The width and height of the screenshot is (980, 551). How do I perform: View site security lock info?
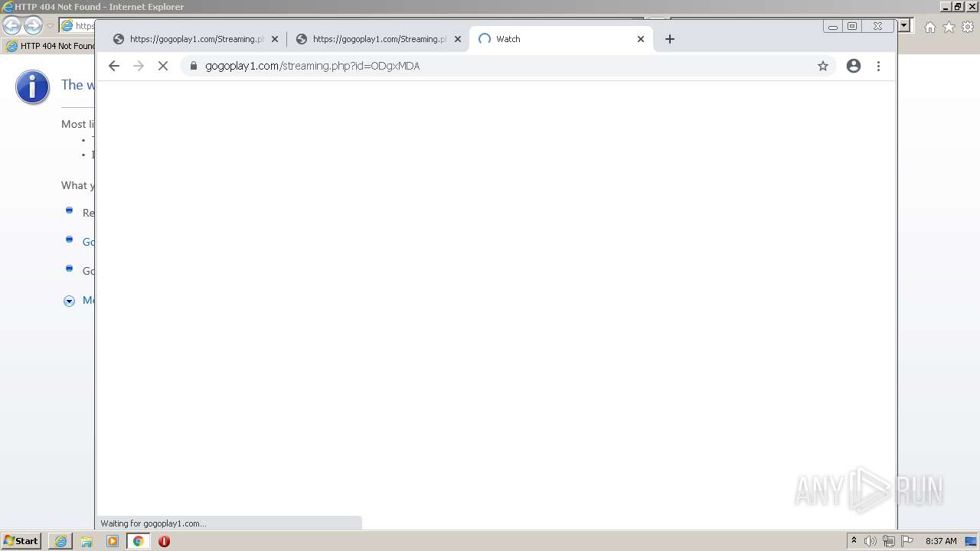193,66
